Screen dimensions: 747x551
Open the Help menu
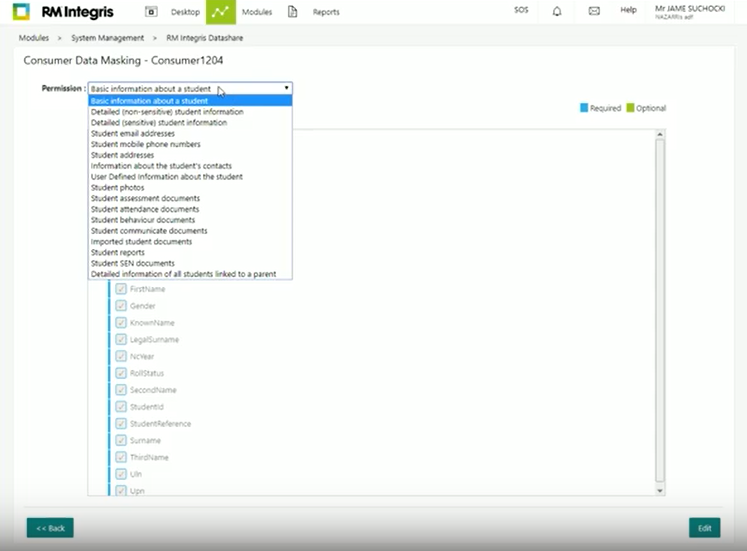628,10
